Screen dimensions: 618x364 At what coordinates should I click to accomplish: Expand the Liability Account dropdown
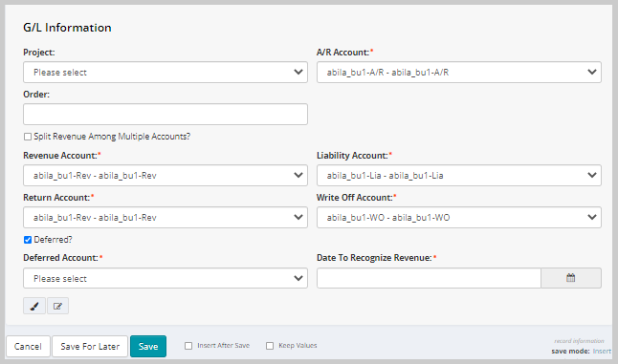[x=459, y=175]
